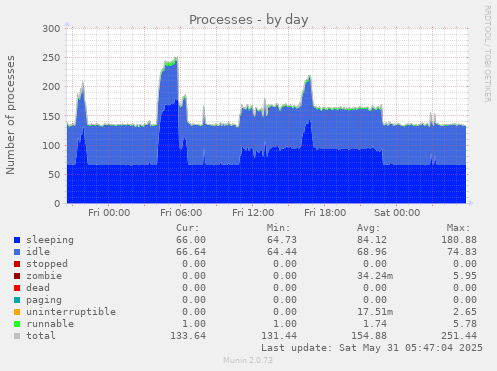The width and height of the screenshot is (497, 371).
Task: Click idle current value 66.64
Action: (x=191, y=252)
